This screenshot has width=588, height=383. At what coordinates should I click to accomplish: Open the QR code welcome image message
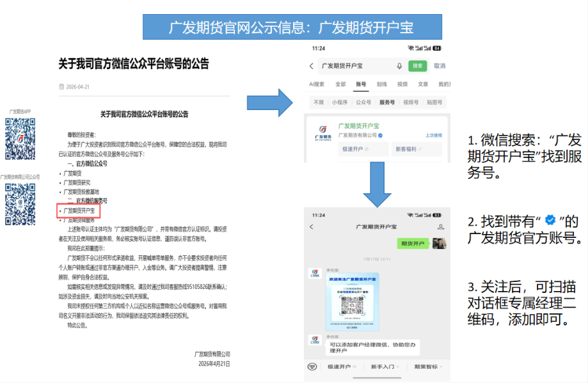click(352, 302)
